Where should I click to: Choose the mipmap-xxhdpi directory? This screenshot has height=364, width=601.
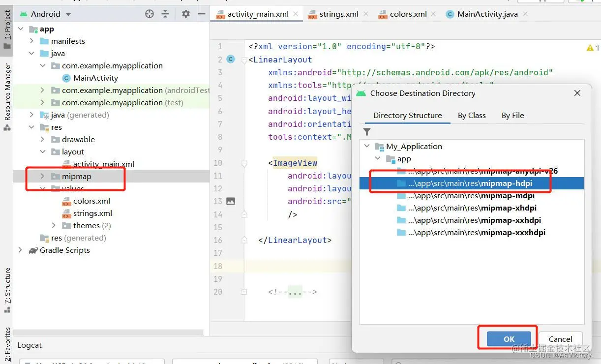click(469, 220)
